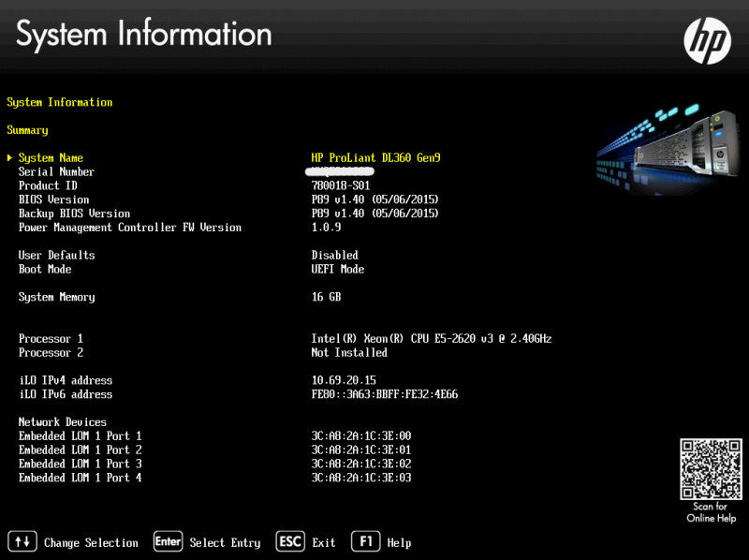Click the Summary heading
Image resolution: width=749 pixels, height=560 pixels.
(27, 130)
